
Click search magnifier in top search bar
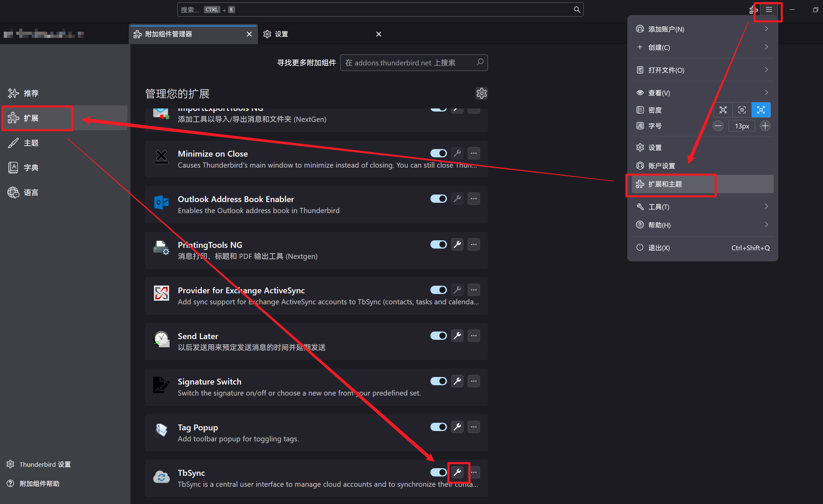tap(577, 10)
